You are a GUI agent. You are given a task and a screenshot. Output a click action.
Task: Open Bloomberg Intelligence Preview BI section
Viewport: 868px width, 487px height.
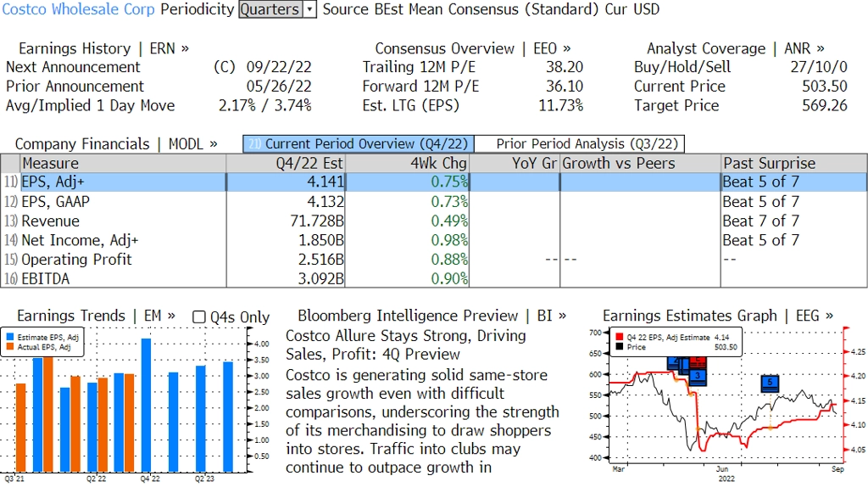click(431, 316)
